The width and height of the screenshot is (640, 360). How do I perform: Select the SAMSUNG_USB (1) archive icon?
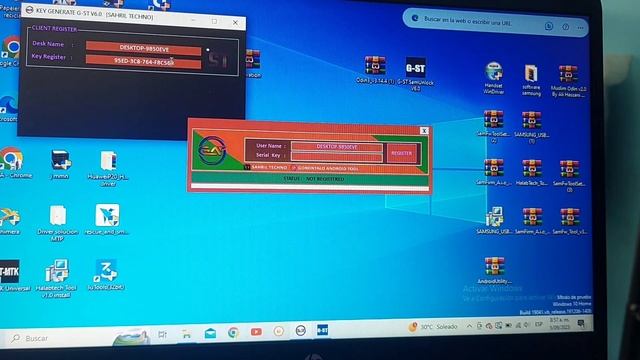pos(531,127)
